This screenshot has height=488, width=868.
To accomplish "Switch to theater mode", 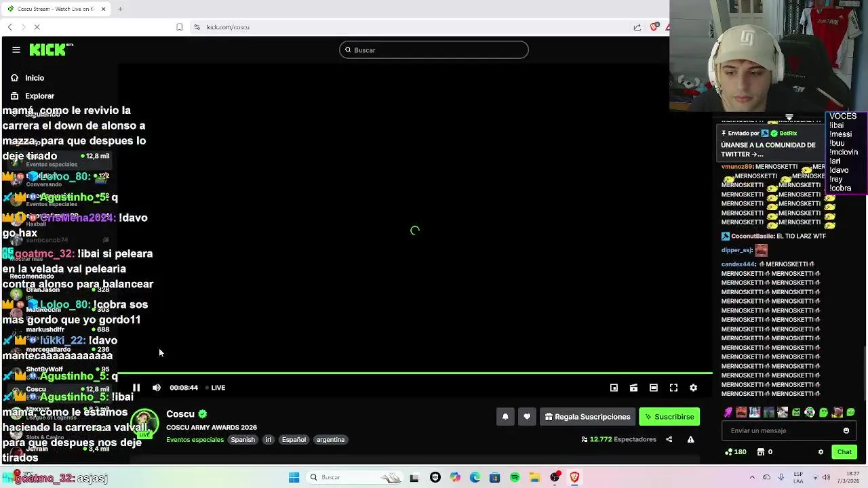I will pos(654,388).
